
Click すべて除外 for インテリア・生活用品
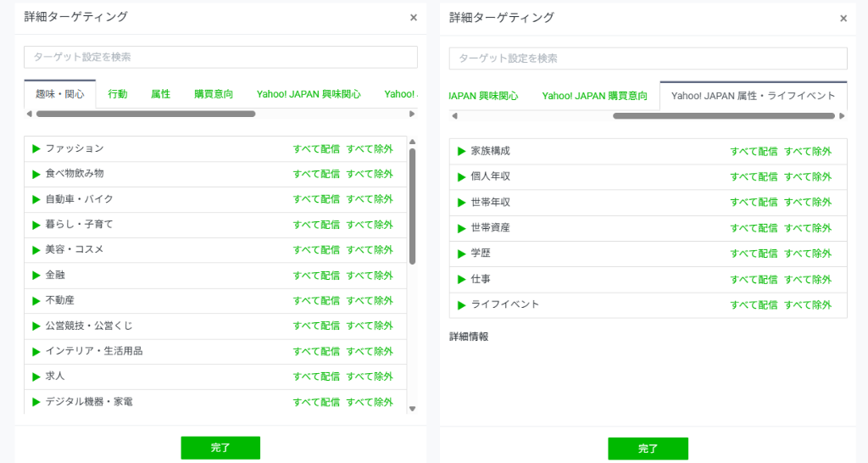click(370, 351)
